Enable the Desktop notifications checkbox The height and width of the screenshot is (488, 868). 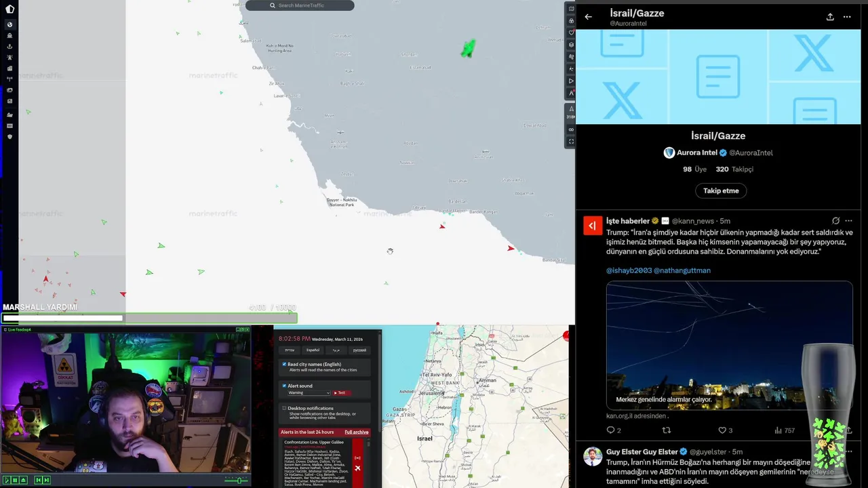click(x=284, y=408)
